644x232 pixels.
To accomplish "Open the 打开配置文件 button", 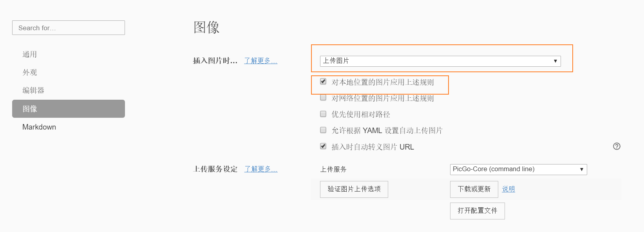I will tap(477, 211).
